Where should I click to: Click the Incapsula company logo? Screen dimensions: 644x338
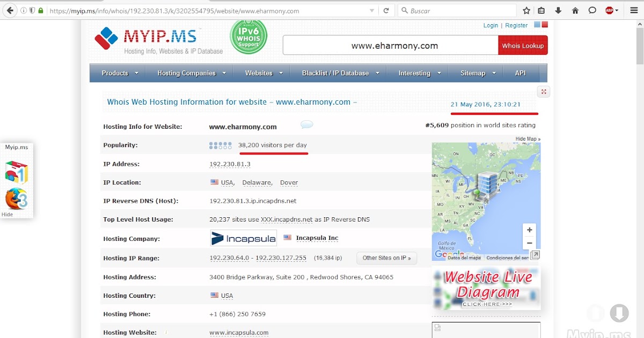pos(243,238)
